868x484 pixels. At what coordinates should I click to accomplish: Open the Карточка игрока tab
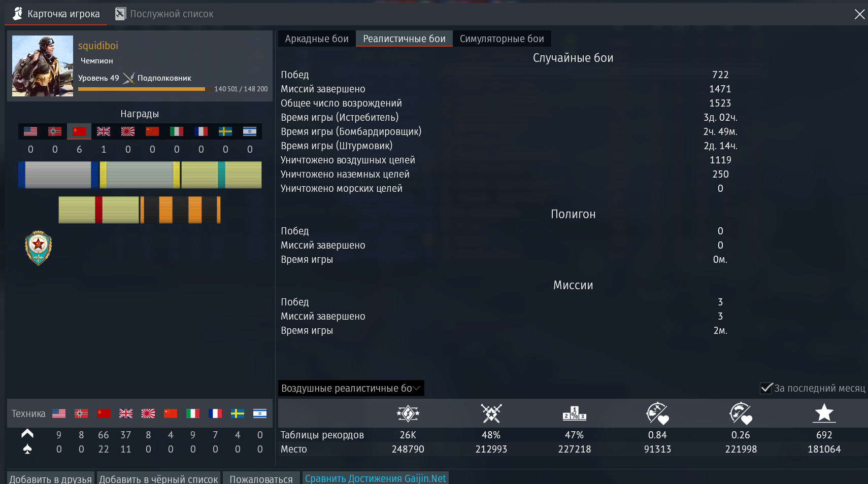(56, 14)
